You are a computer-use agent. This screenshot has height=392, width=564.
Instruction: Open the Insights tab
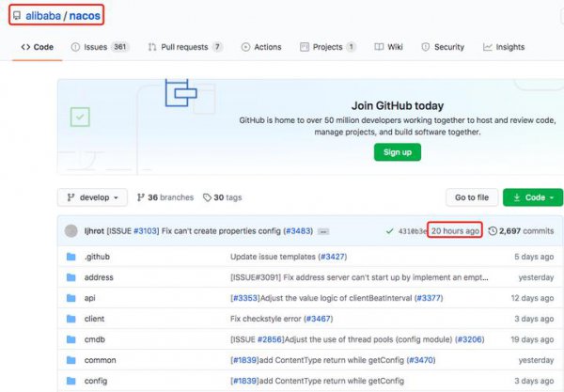click(504, 47)
